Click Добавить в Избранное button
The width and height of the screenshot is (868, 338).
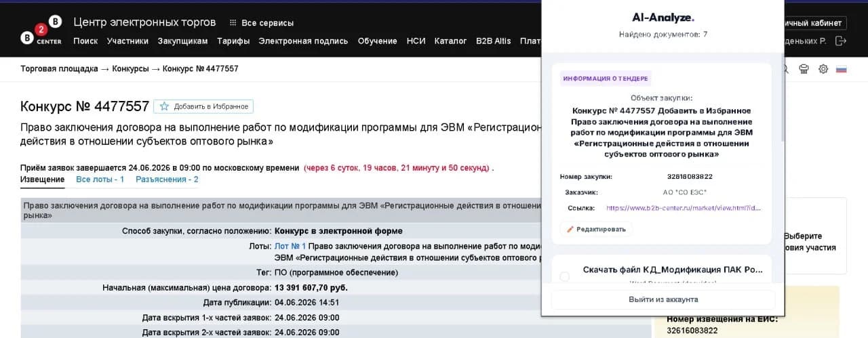(203, 106)
